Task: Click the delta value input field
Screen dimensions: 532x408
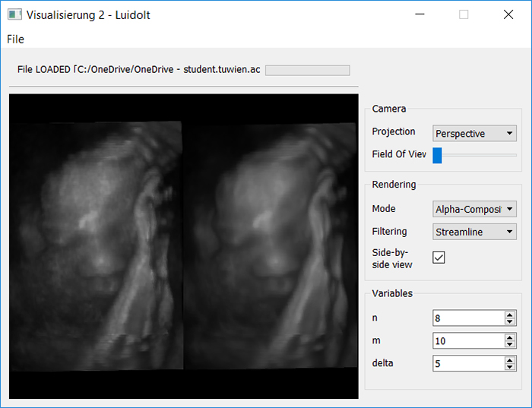Action: click(x=468, y=364)
